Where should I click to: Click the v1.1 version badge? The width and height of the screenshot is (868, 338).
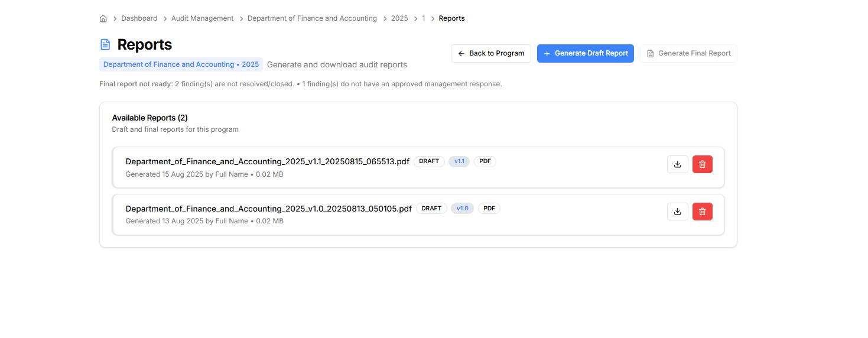click(x=459, y=161)
